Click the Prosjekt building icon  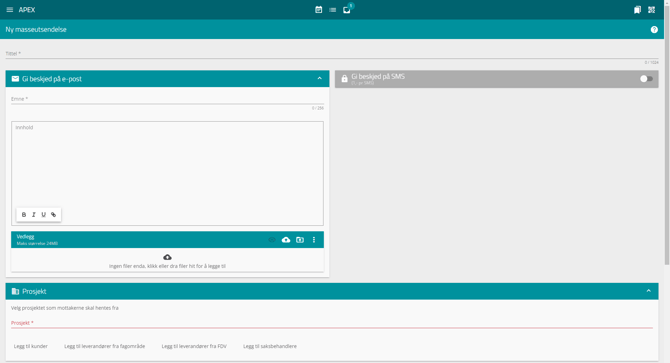pyautogui.click(x=15, y=291)
